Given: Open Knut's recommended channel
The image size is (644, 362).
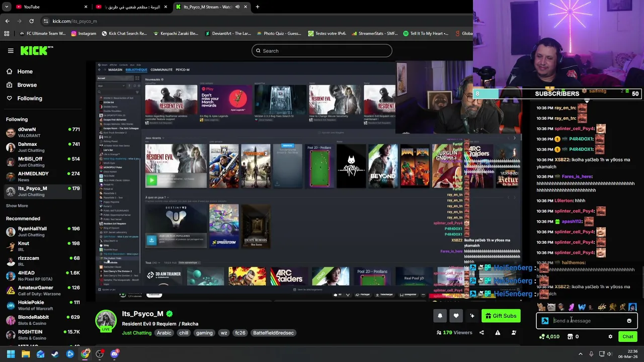Looking at the screenshot, I should (43, 246).
